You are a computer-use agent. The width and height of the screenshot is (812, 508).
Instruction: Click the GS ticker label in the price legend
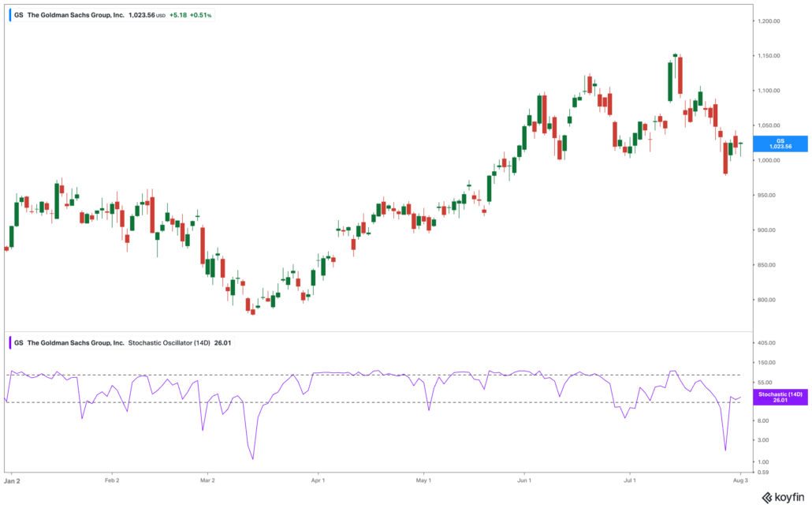[x=19, y=15]
